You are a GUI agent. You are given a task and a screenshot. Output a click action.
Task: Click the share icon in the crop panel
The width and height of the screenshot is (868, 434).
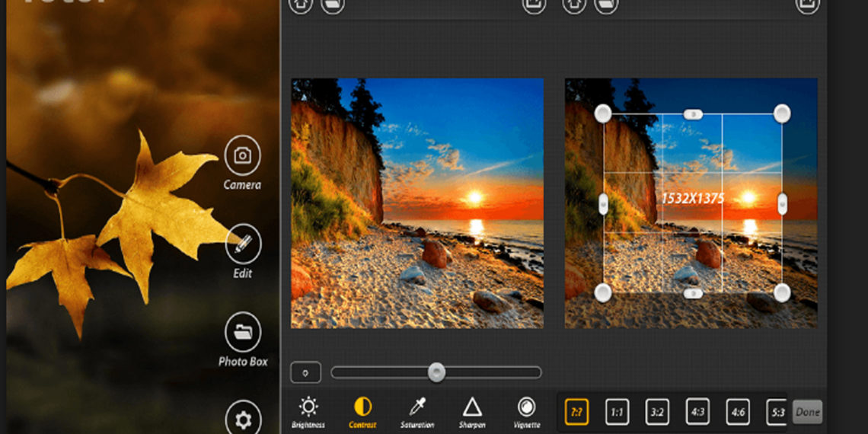click(807, 5)
